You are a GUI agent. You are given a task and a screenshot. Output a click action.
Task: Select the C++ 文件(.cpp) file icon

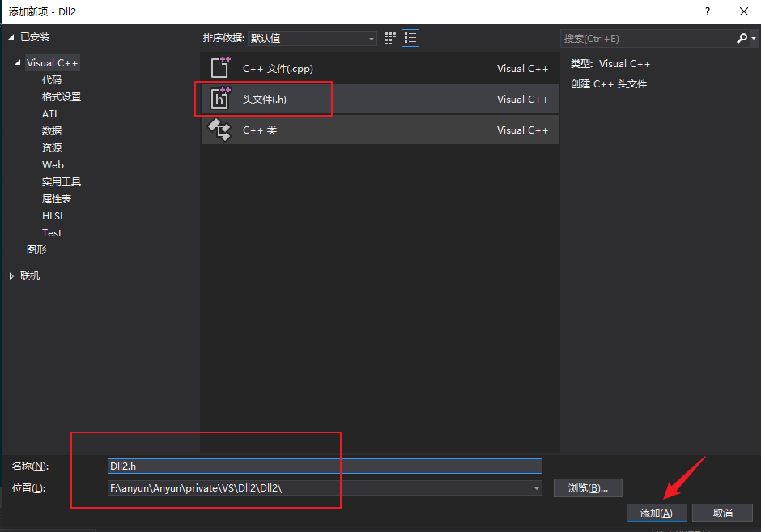click(x=220, y=67)
